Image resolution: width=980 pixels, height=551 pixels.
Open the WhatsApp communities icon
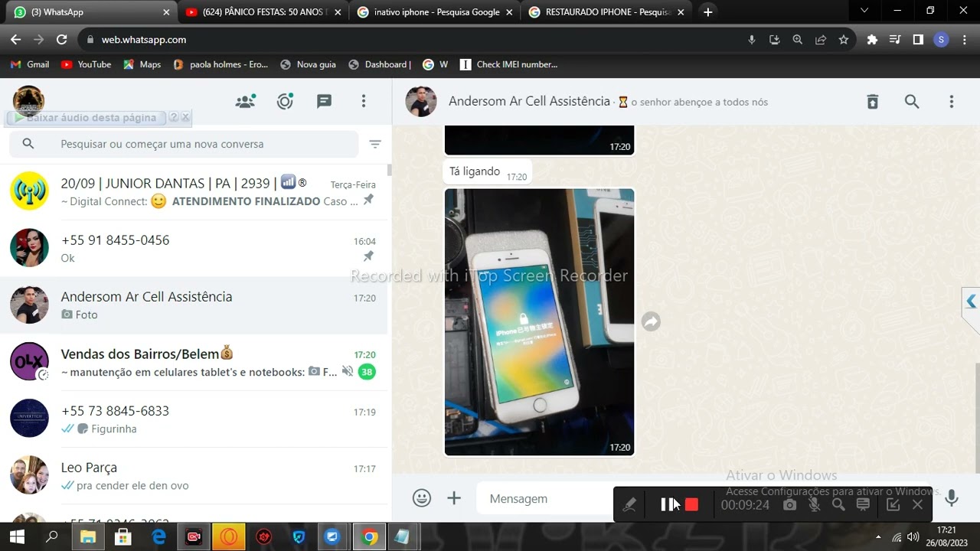[x=245, y=101]
